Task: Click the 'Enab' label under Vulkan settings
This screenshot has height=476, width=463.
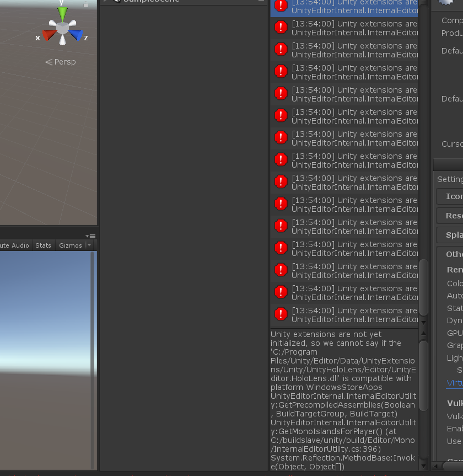Action: coord(455,429)
